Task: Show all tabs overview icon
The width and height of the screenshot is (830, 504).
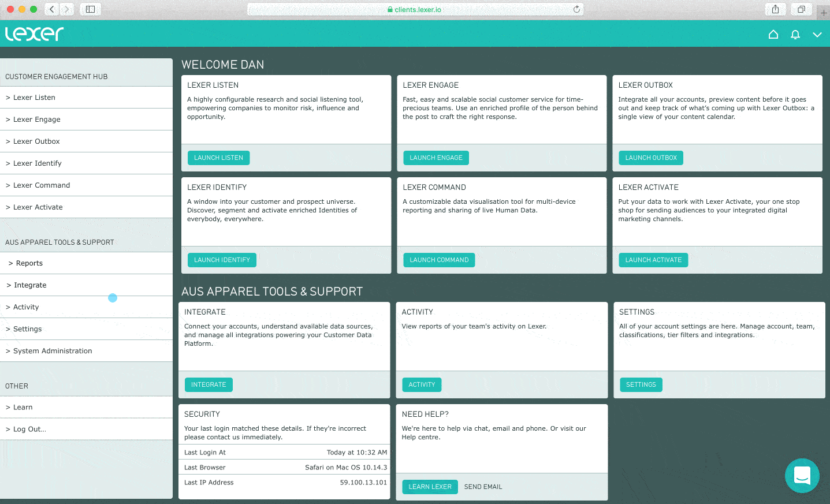Action: tap(802, 9)
